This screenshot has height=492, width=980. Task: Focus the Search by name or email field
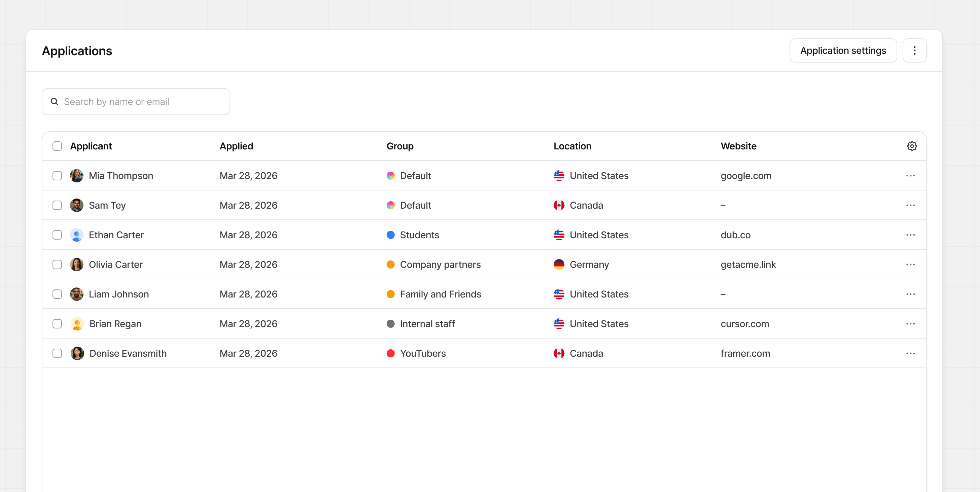click(x=136, y=102)
